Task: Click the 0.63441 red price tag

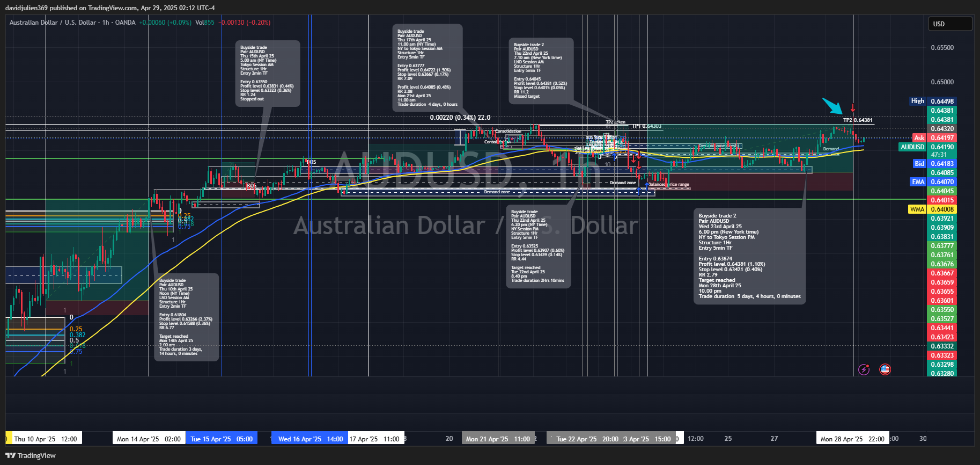Action: click(x=942, y=328)
